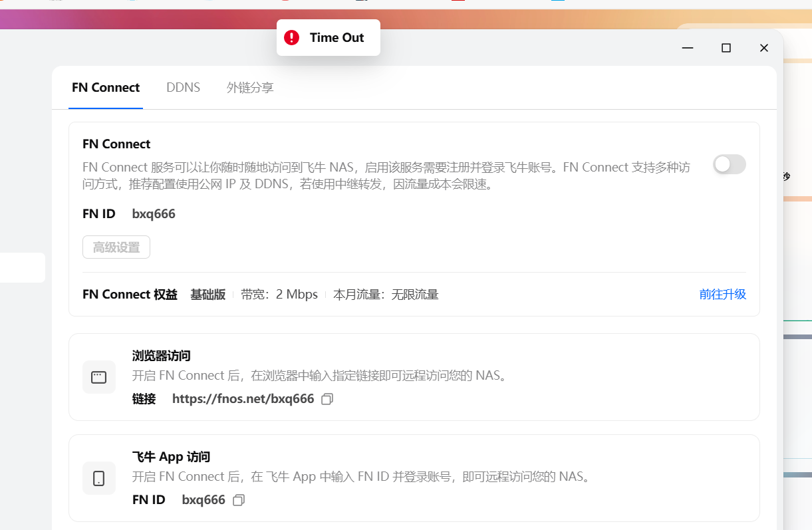Image resolution: width=812 pixels, height=530 pixels.
Task: Open the 外链分享 tab
Action: [x=250, y=88]
